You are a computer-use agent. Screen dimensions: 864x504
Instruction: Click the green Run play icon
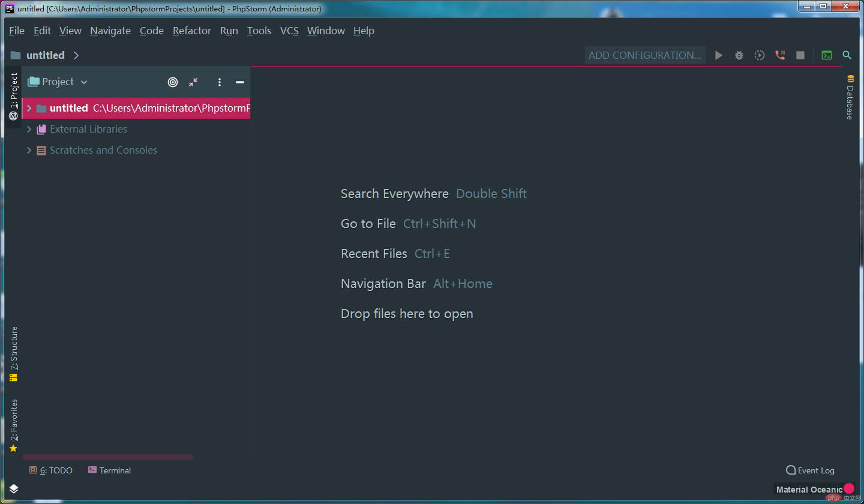(719, 55)
